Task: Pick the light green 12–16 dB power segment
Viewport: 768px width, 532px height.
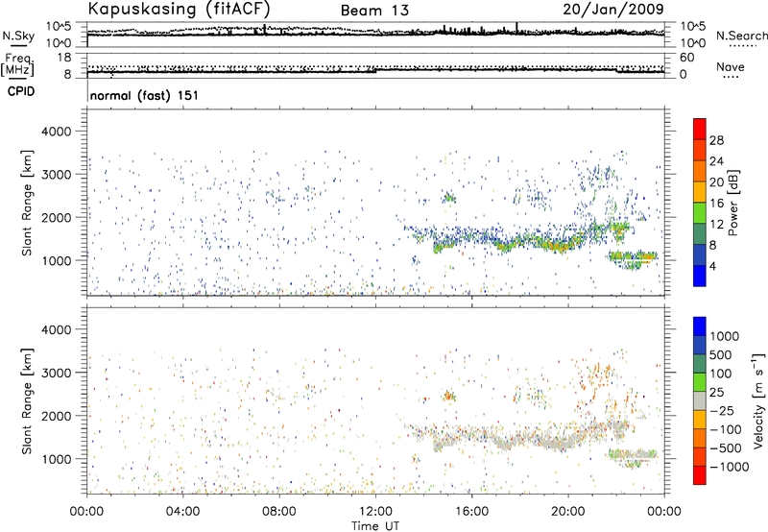Action: (x=700, y=213)
